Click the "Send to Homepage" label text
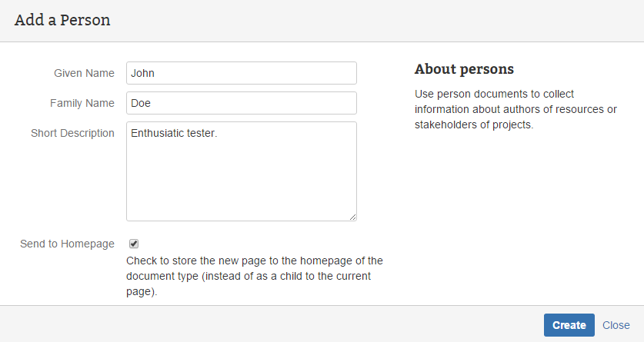 67,244
